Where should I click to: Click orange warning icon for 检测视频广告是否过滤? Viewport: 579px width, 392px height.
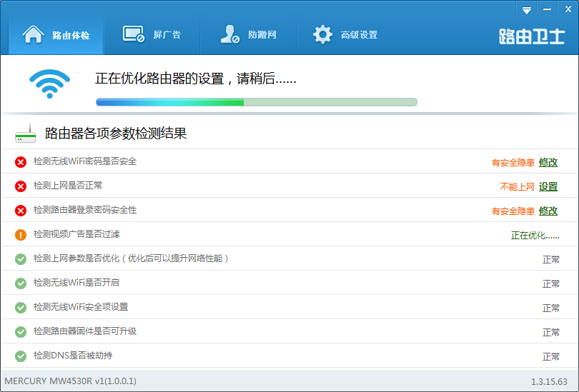click(x=21, y=235)
